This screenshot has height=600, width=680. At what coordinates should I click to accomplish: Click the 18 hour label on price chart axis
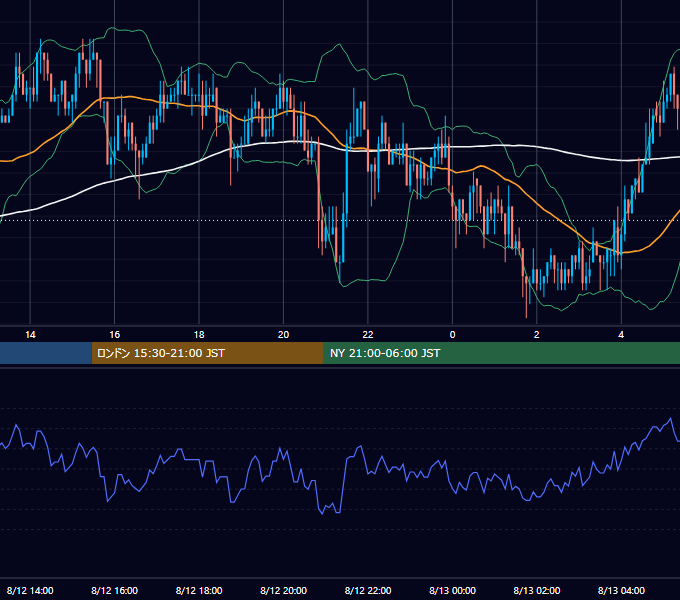tap(199, 335)
